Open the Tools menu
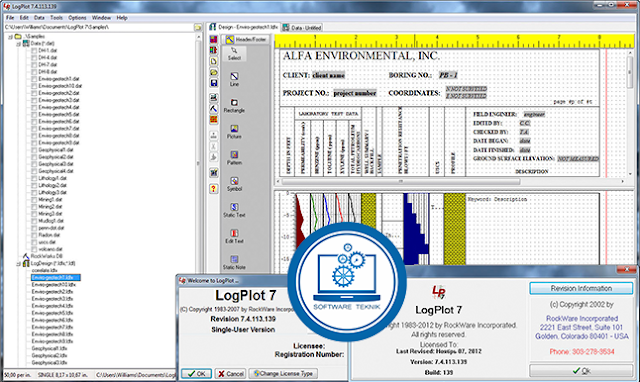The width and height of the screenshot is (640, 382). pos(56,18)
